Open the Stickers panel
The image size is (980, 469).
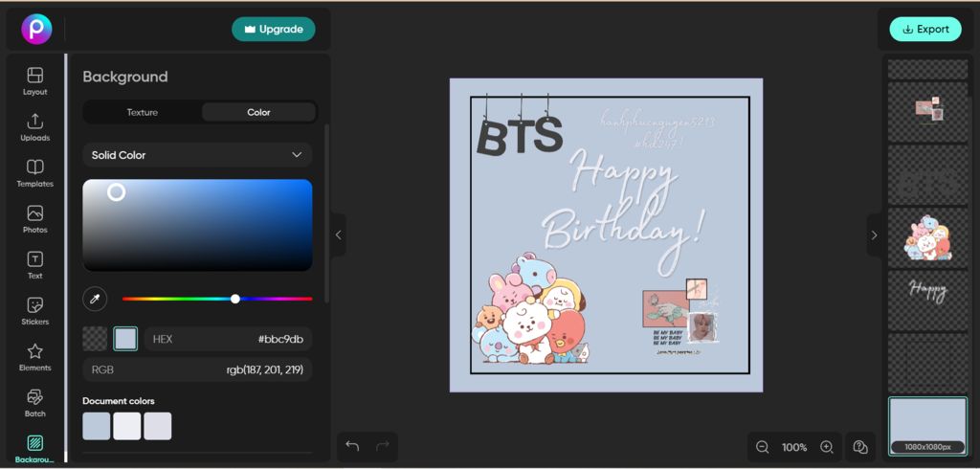[35, 311]
